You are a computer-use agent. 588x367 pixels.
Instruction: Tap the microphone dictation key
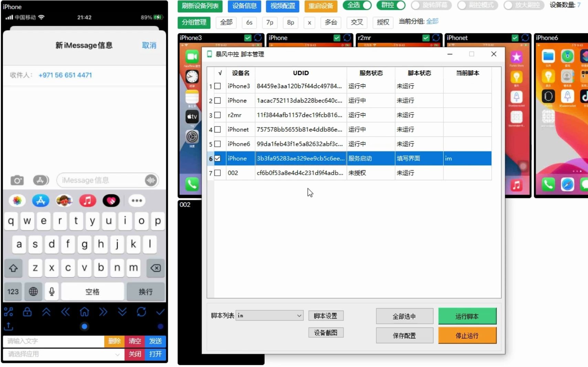(x=52, y=292)
